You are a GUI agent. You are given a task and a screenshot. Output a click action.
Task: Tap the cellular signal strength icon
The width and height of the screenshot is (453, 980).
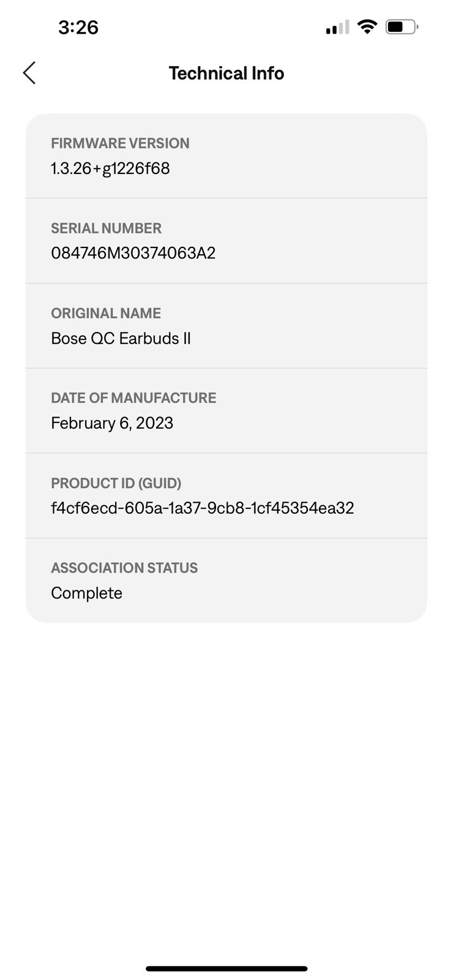337,27
